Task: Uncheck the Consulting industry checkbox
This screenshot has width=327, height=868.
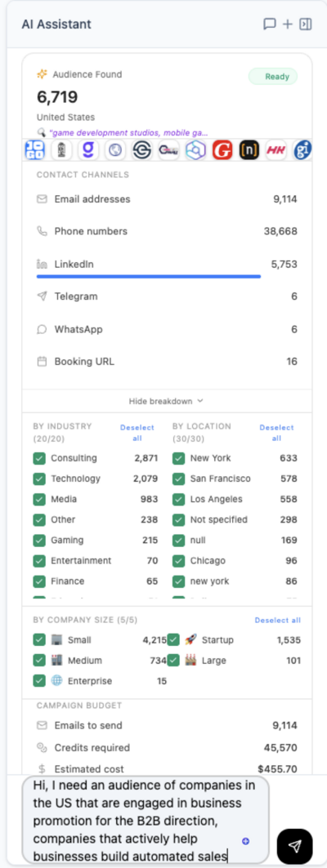Action: click(x=38, y=458)
